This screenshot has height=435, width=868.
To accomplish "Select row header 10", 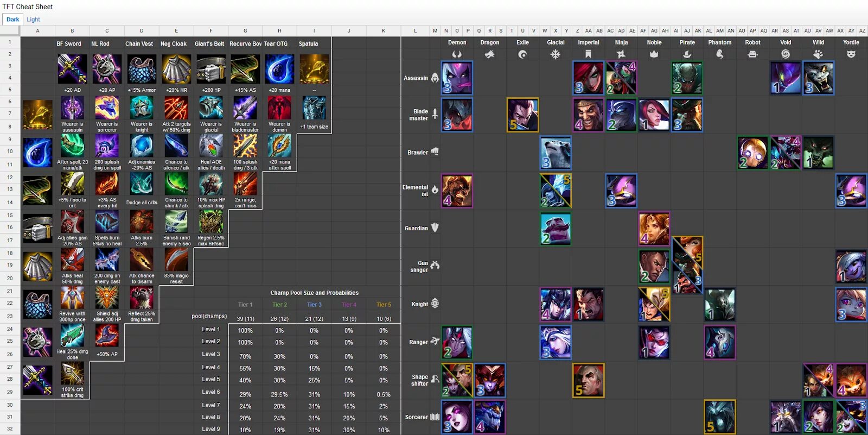I will pos(10,152).
